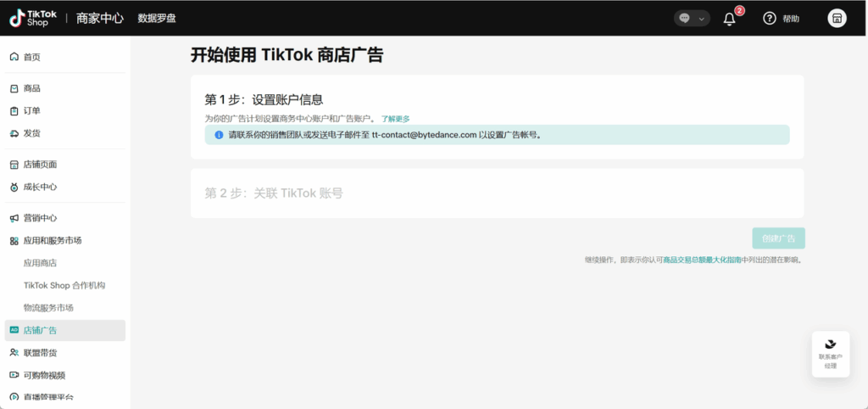Open TikTok Shop 合作机构 submenu item
868x409 pixels.
coord(64,285)
